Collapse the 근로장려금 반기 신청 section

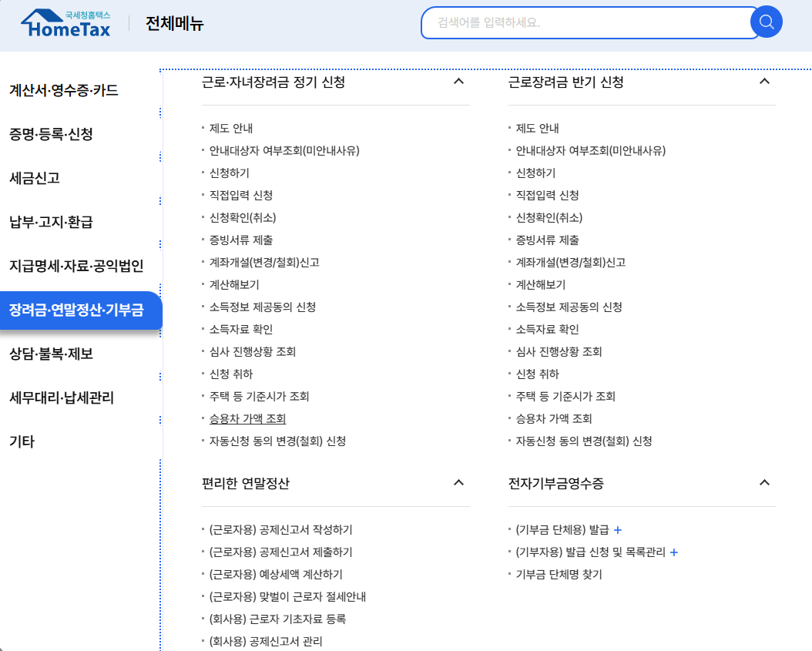[764, 82]
